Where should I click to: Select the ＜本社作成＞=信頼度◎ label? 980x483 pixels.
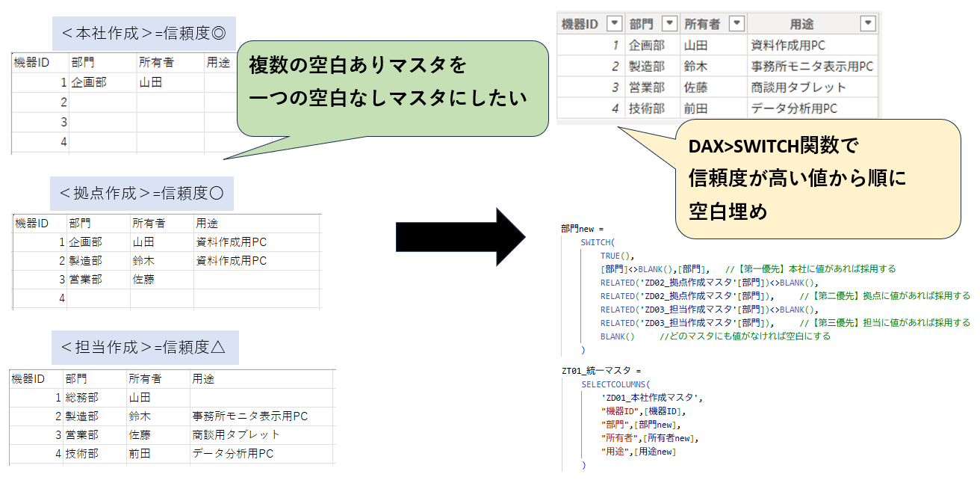pos(144,34)
